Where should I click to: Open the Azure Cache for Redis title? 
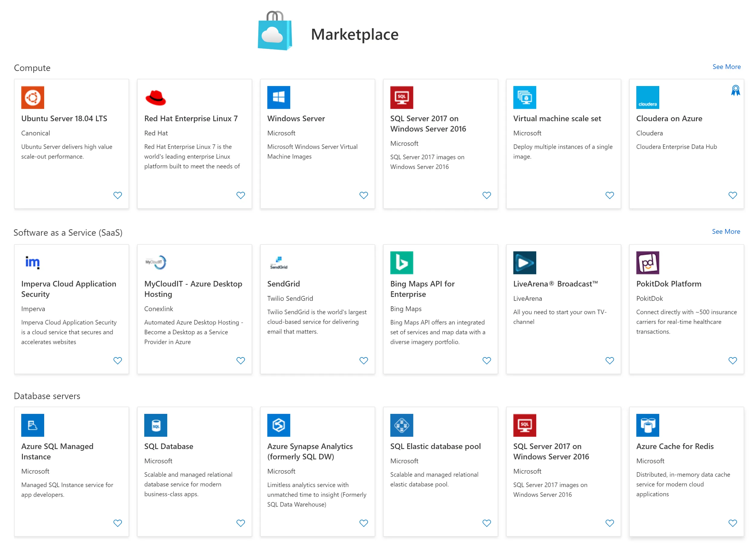[675, 446]
